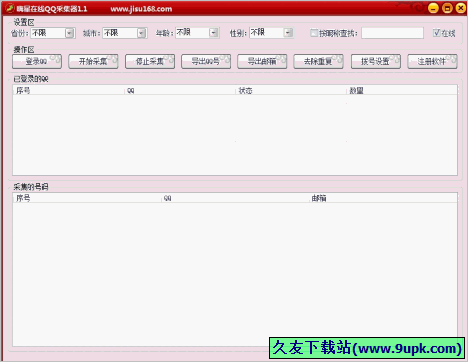Screen dimensions: 468x362
Task: Click 导出QQ号 export button
Action: coord(206,61)
